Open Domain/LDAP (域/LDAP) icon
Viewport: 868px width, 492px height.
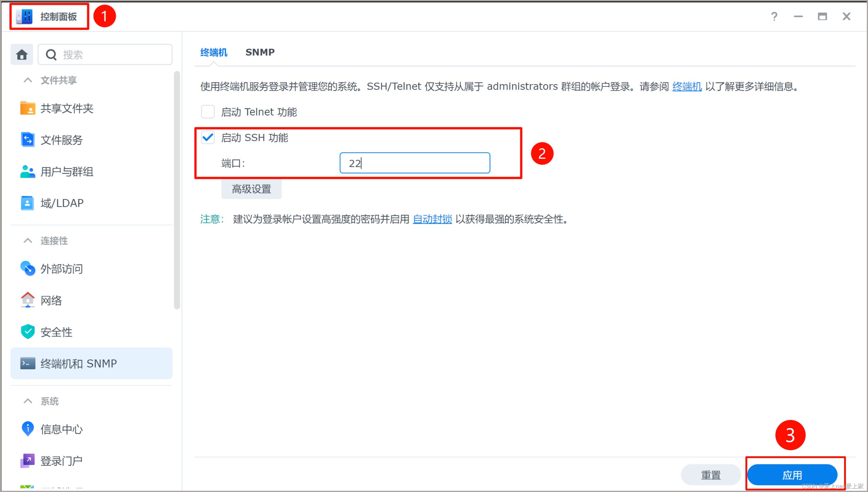27,203
